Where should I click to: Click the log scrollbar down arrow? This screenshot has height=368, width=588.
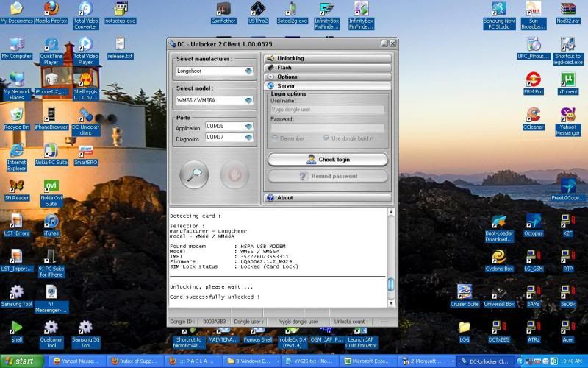(391, 303)
